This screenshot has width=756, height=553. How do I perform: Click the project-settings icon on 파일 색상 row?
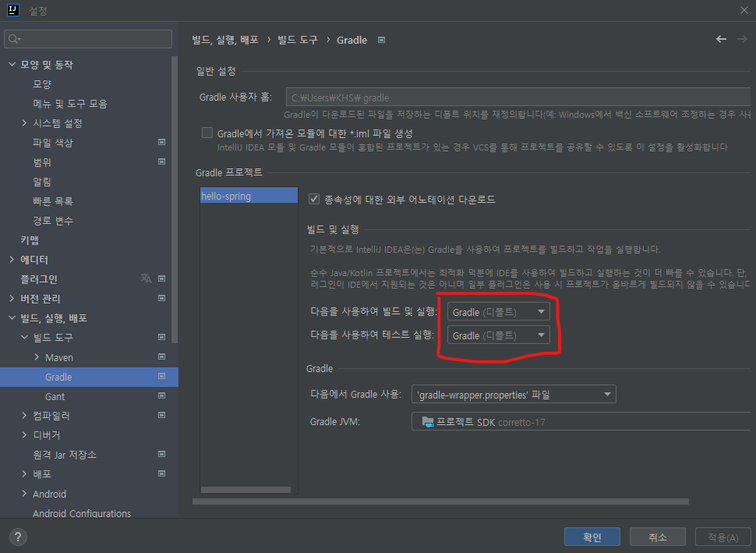click(x=162, y=143)
